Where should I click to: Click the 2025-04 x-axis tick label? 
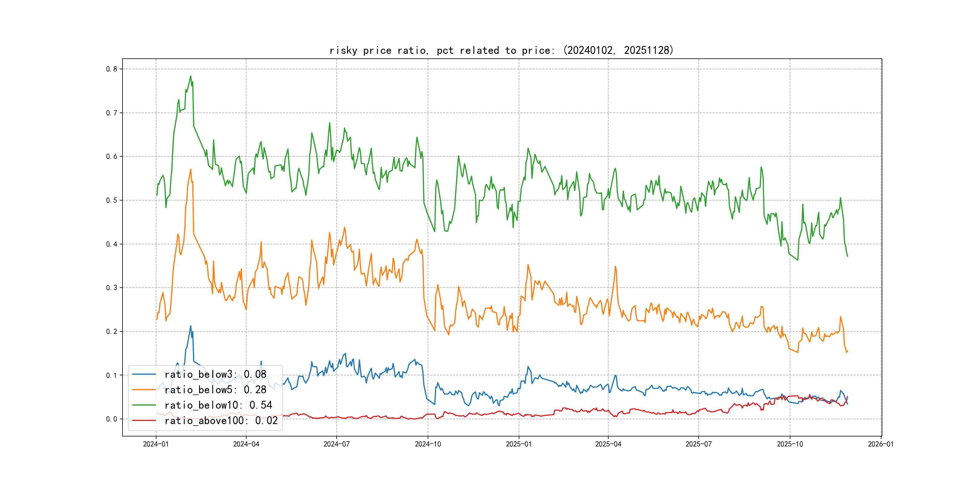(x=608, y=444)
